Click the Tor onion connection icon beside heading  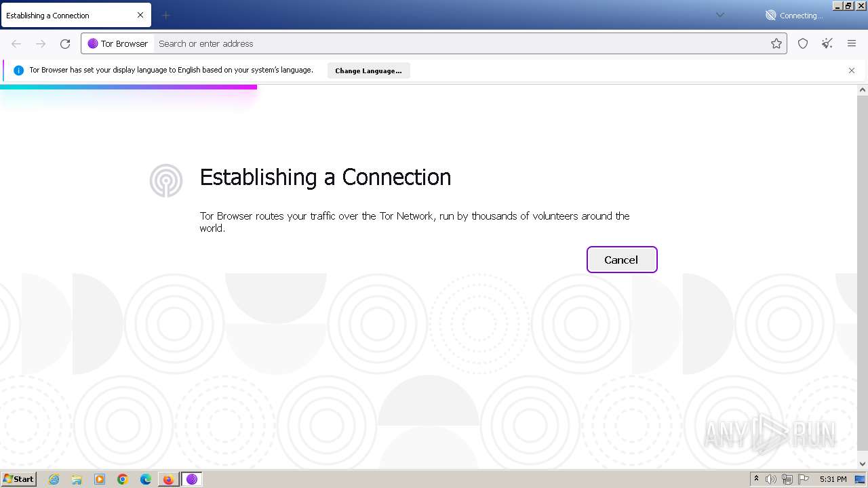166,180
